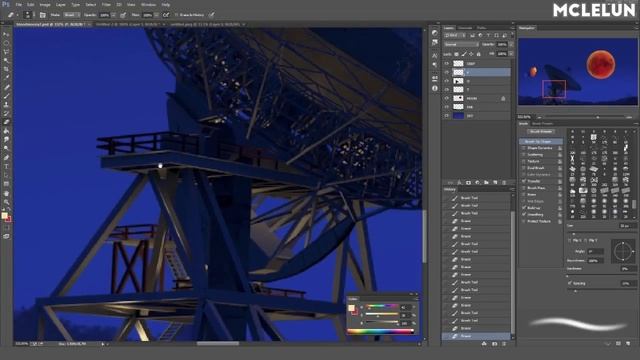Click the Brush Presets button
The height and width of the screenshot is (360, 640).
click(540, 132)
